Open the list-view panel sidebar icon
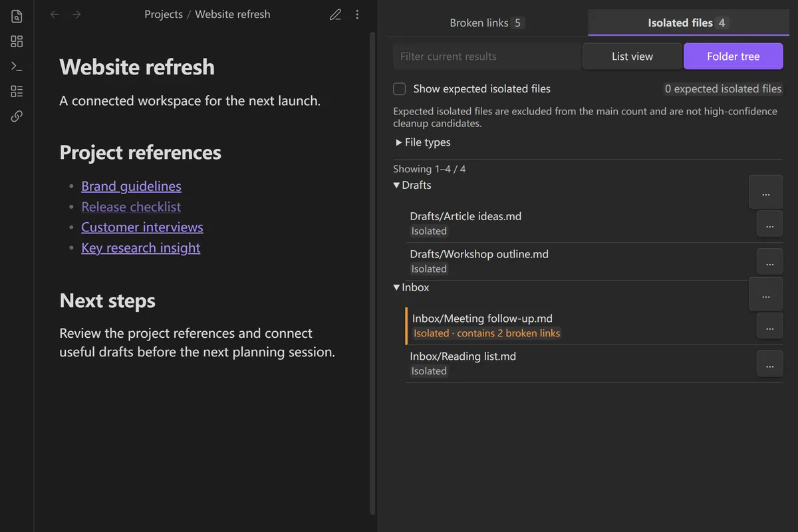This screenshot has width=798, height=532. point(17,91)
